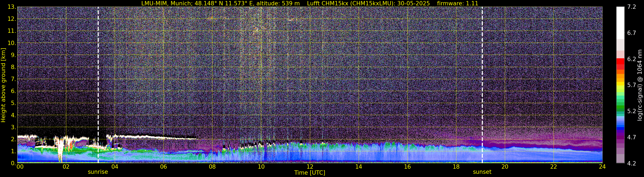Click the '14' time axis tick label

click(x=358, y=167)
